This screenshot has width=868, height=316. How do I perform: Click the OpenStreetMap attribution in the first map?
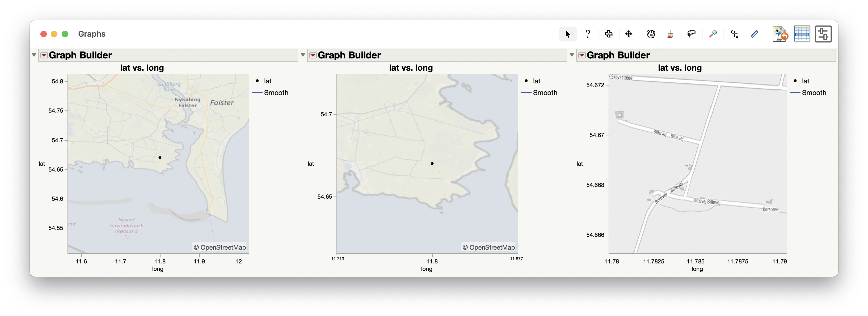click(219, 247)
